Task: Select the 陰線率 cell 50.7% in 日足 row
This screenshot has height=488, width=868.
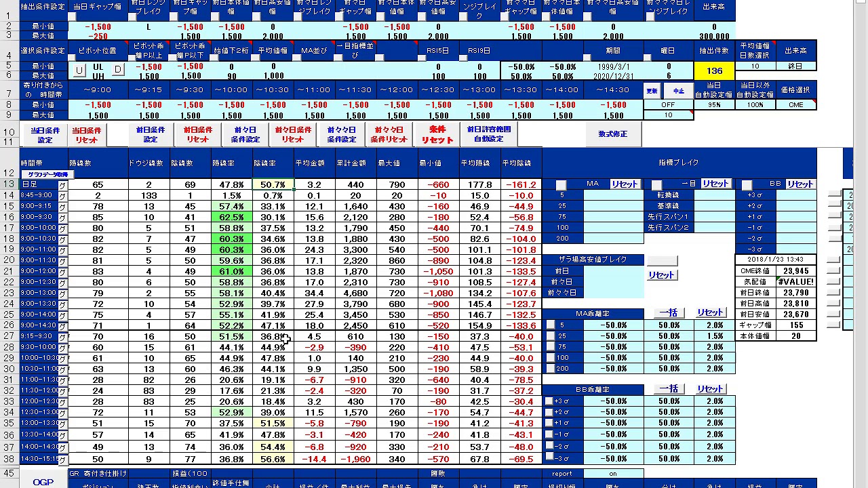Action: (273, 184)
